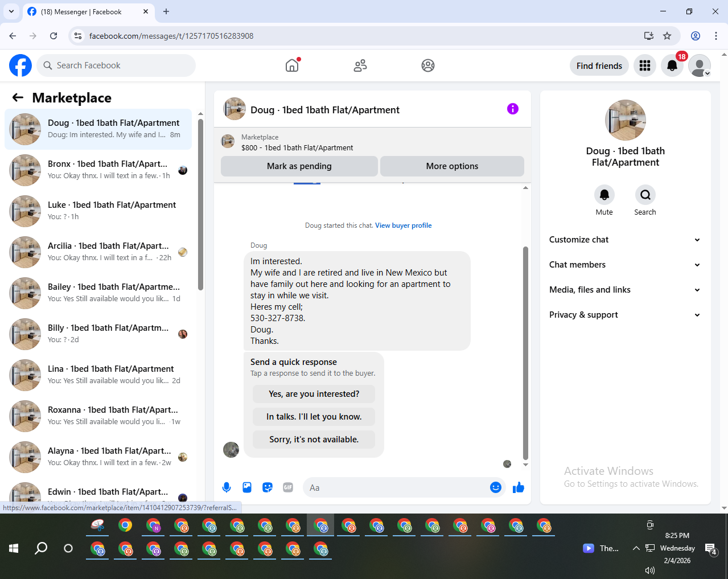Click Doug's large listing thumbnail in right panel
The height and width of the screenshot is (579, 728).
[626, 120]
